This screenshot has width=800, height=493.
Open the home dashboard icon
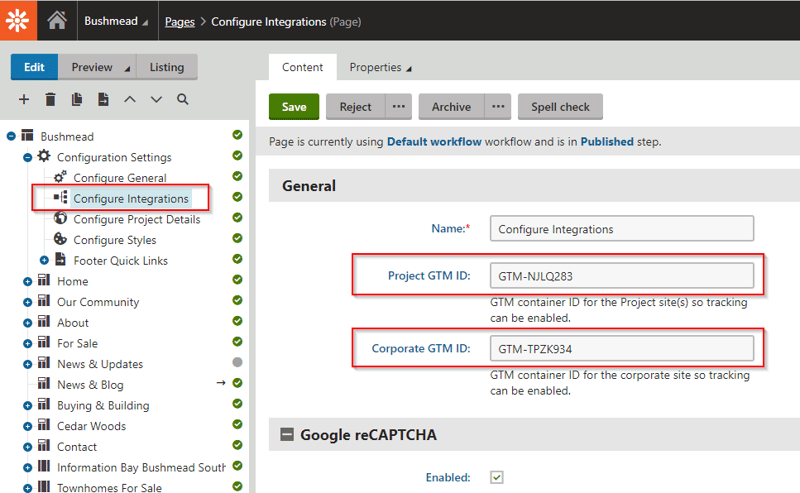point(57,20)
